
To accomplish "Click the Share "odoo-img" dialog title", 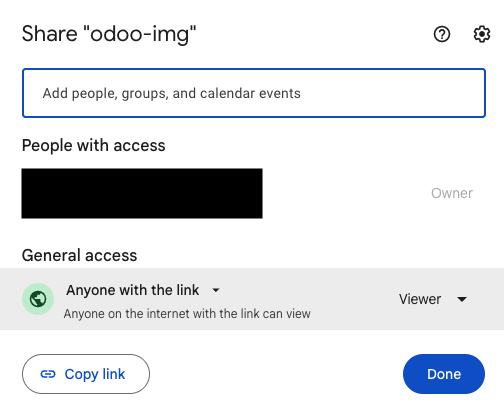I will click(x=109, y=34).
